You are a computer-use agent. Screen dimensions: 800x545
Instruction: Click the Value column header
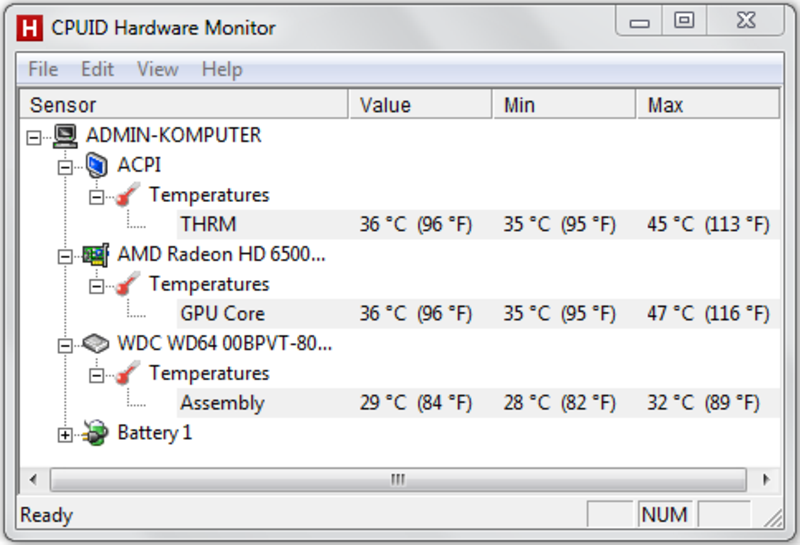pyautogui.click(x=420, y=105)
